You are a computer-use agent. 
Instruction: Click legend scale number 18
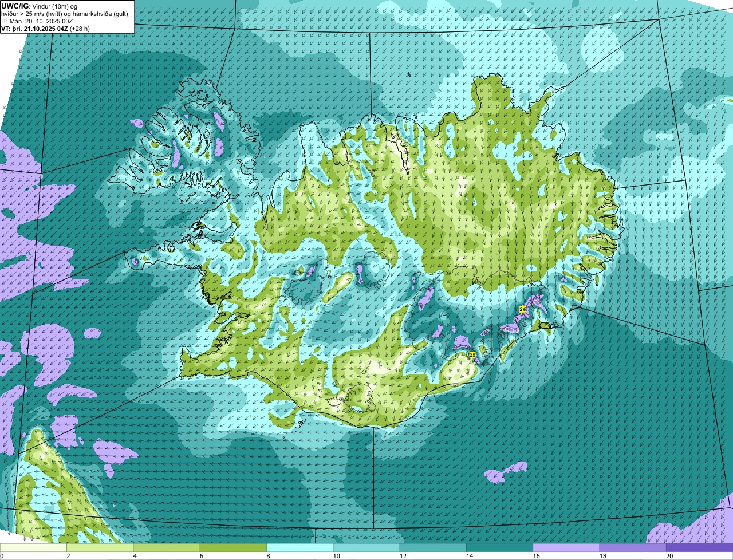tap(602, 556)
